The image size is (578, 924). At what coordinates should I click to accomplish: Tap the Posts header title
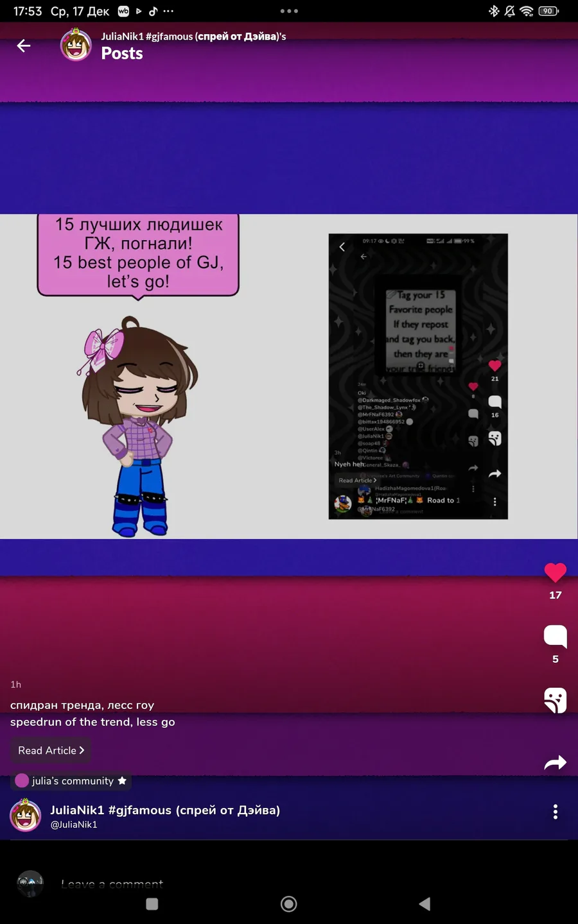[122, 53]
